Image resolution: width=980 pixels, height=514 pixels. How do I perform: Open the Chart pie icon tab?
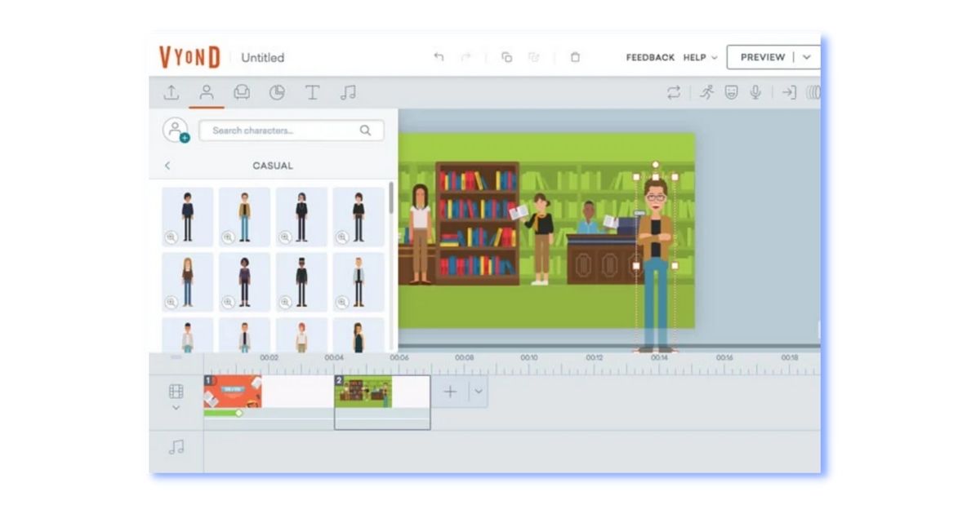277,93
